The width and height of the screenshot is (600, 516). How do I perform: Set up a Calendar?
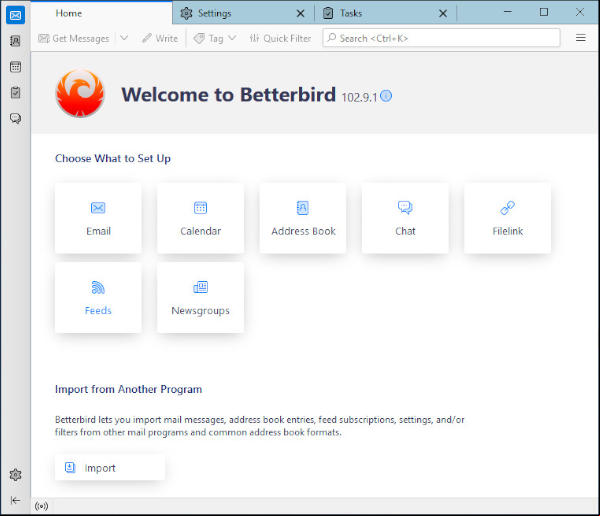[x=201, y=218]
